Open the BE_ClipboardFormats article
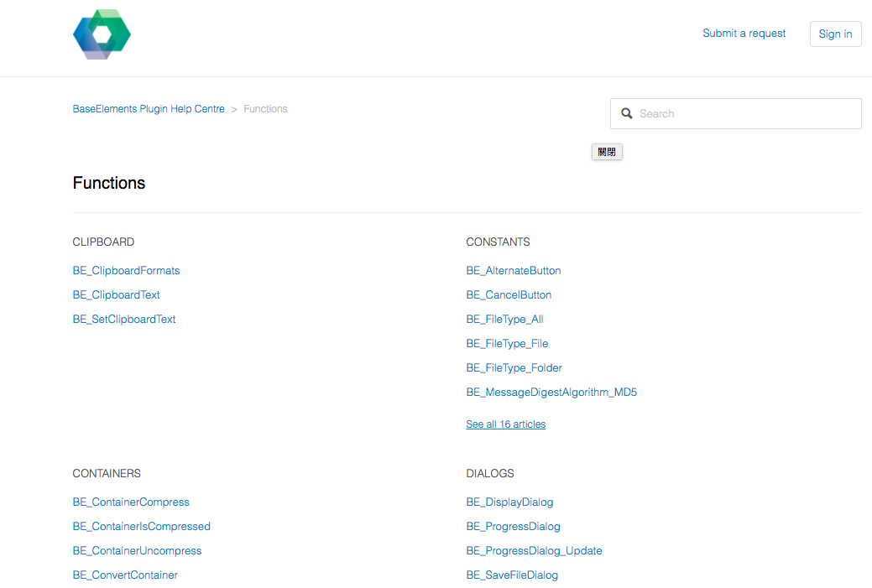The height and width of the screenshot is (588, 872). (126, 271)
